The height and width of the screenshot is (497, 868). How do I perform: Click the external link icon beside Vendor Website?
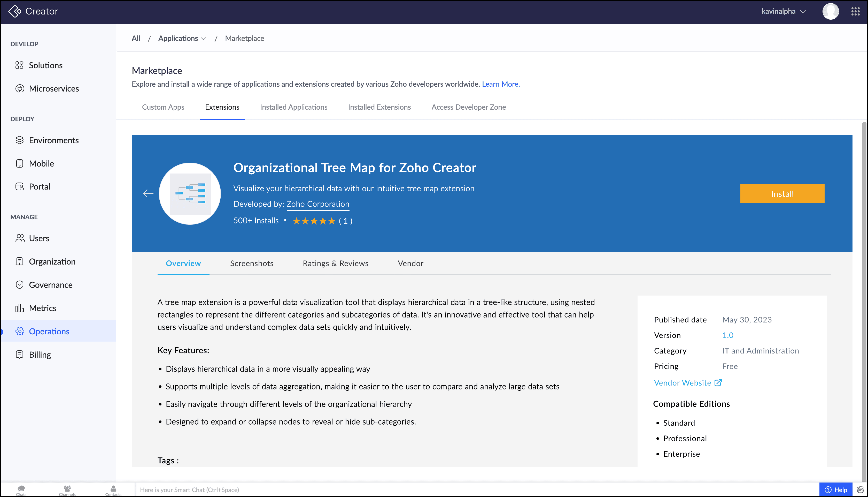coord(718,383)
